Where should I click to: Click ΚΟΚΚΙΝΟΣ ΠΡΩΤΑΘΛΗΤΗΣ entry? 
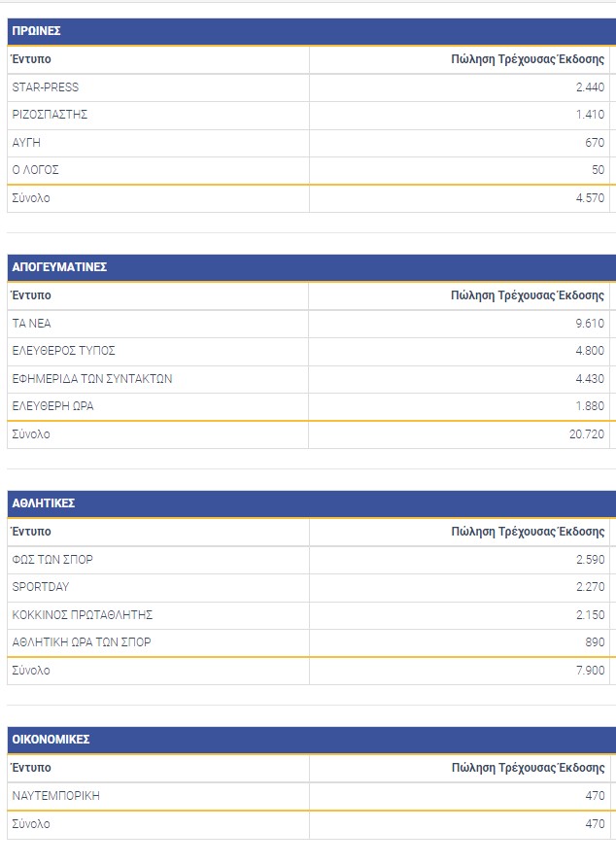click(83, 615)
